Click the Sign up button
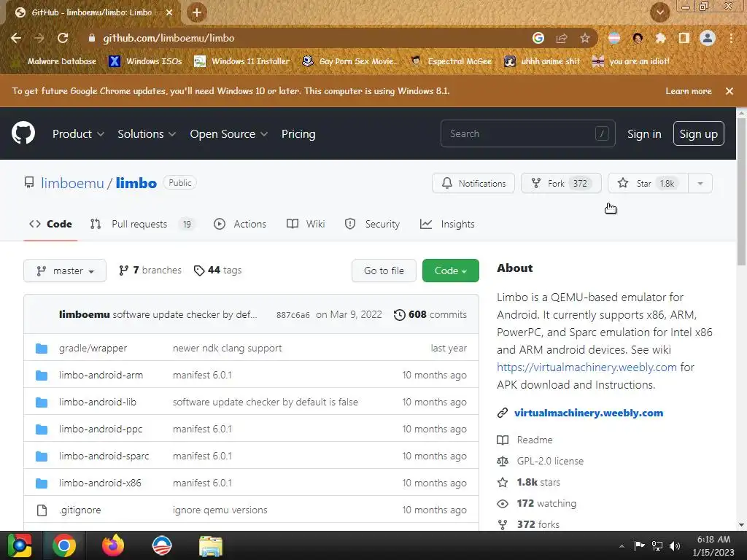 (698, 134)
